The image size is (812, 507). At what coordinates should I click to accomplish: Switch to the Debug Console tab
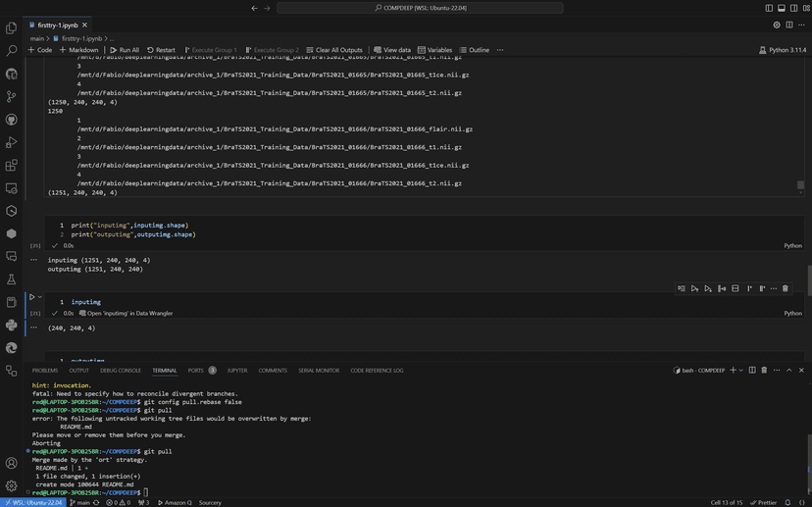[121, 371]
